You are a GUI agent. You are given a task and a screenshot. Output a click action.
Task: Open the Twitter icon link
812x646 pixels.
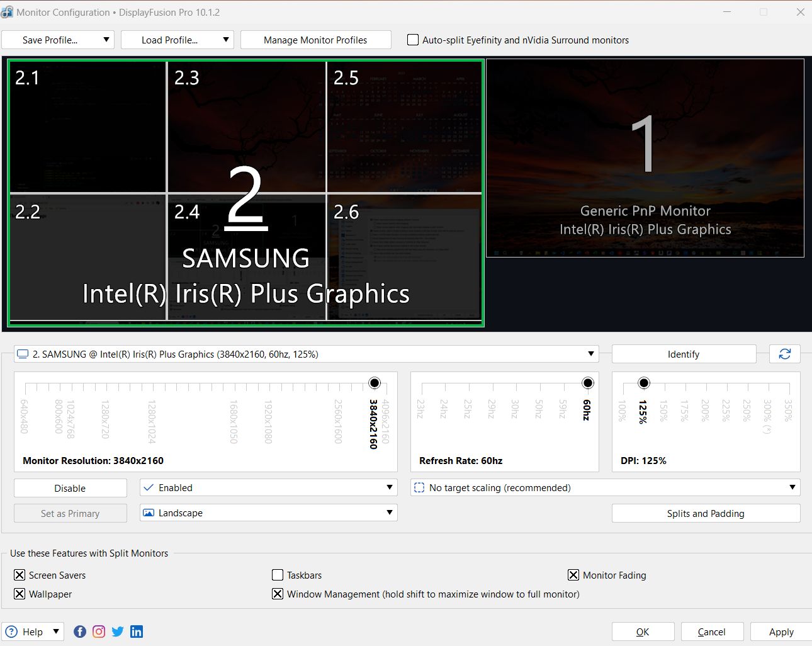click(x=118, y=632)
